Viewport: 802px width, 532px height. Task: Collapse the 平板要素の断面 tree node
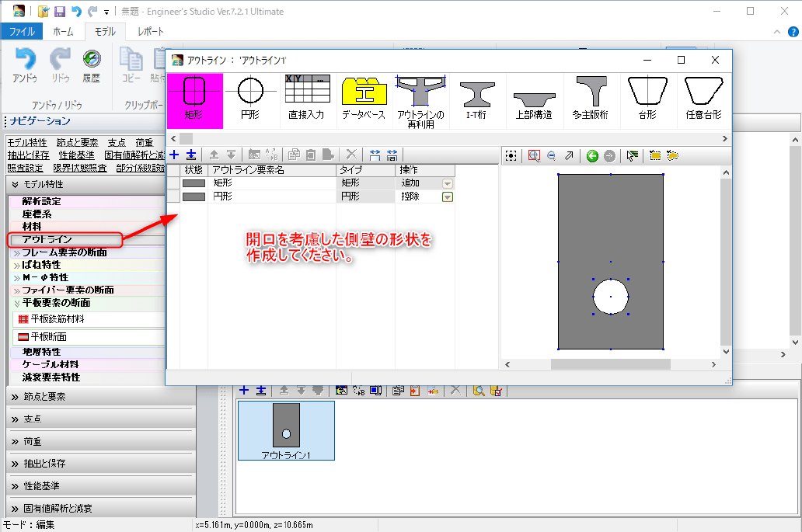[x=17, y=304]
